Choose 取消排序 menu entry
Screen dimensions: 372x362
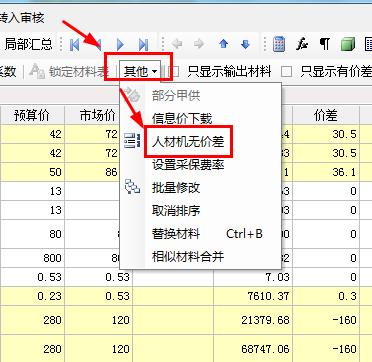tap(201, 211)
